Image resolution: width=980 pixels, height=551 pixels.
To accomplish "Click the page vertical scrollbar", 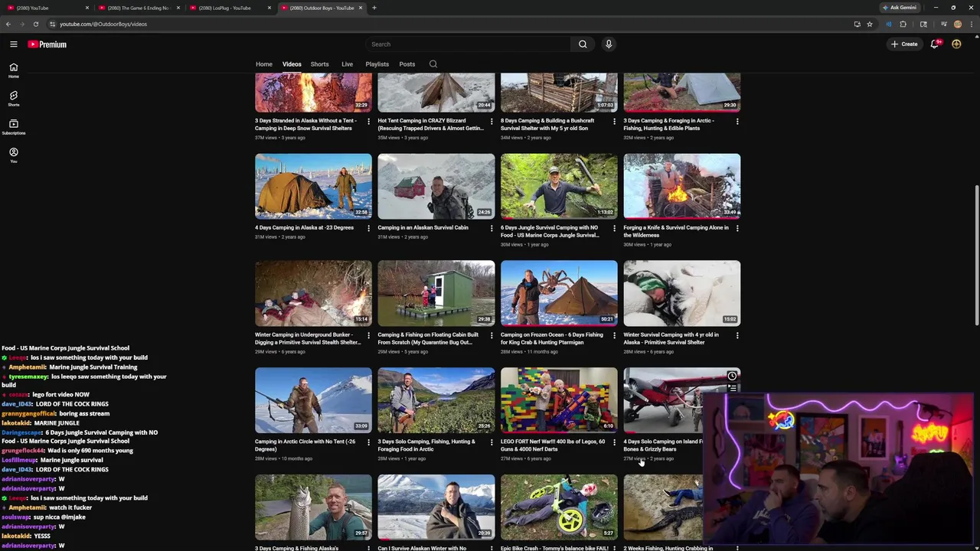I will pyautogui.click(x=975, y=255).
